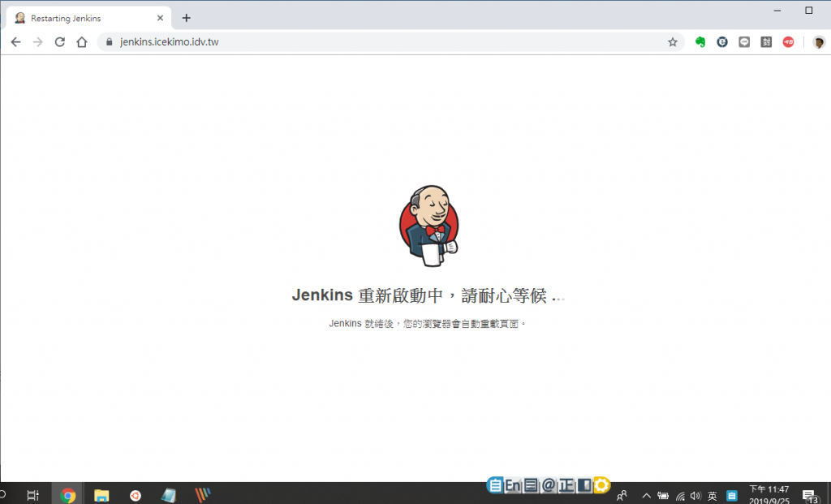Open the LINE extension icon
Image resolution: width=831 pixels, height=504 pixels.
coord(744,42)
